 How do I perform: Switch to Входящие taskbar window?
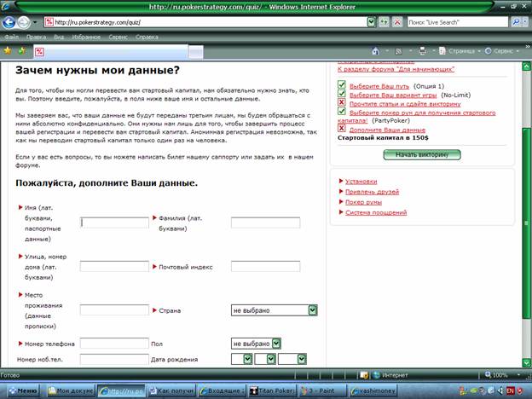coord(222,390)
